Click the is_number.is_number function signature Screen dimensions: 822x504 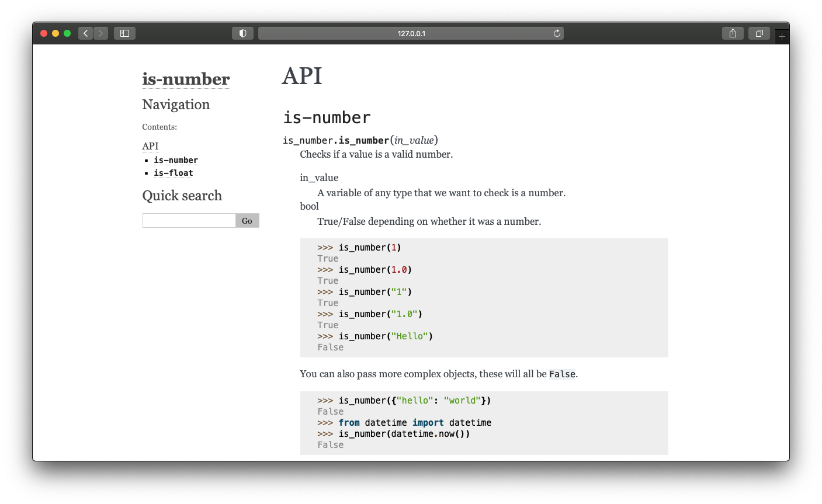pos(359,140)
